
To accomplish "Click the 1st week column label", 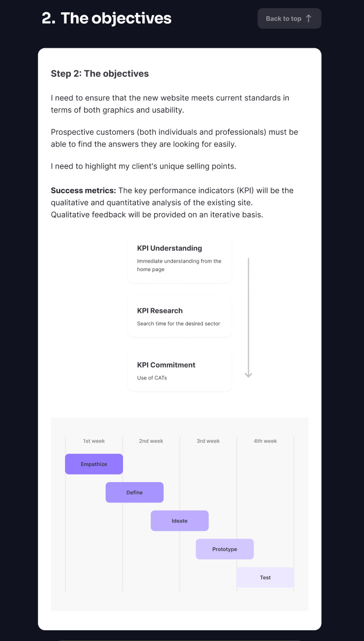I will point(94,441).
